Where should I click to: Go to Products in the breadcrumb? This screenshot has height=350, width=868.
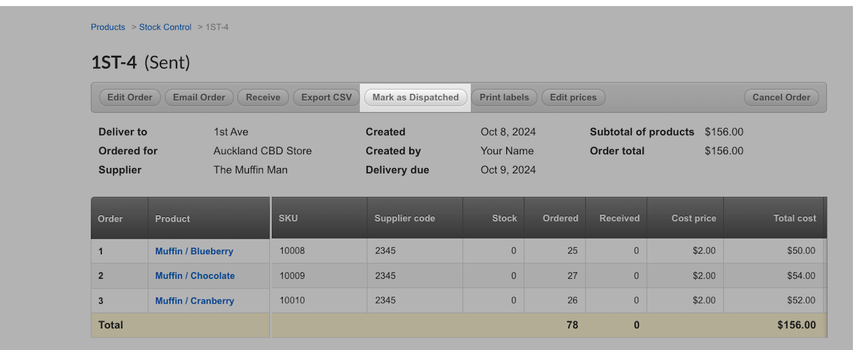click(108, 27)
